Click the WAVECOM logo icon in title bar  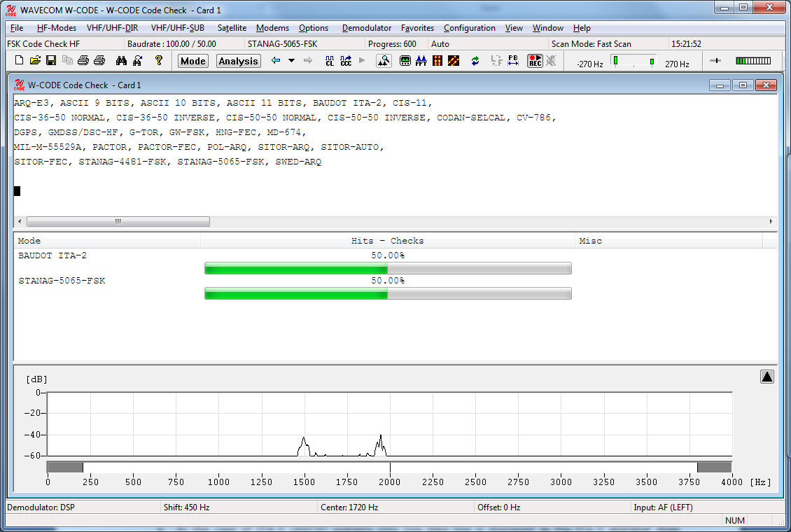point(11,10)
